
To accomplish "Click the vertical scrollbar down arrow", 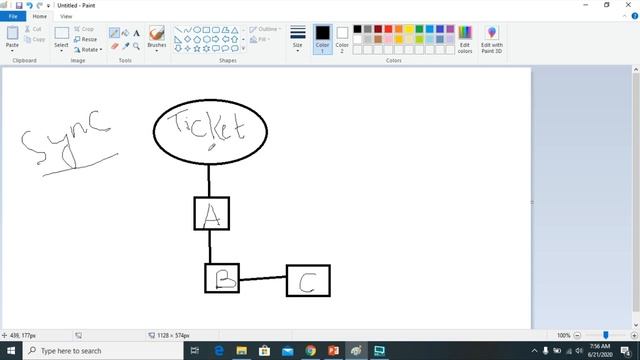I will click(x=636, y=325).
